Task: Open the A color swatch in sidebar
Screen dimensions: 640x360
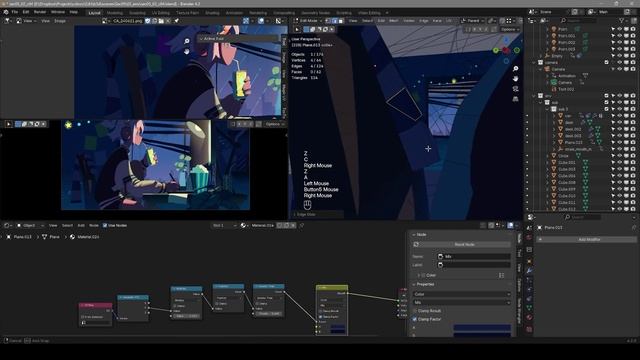Action: click(x=482, y=327)
